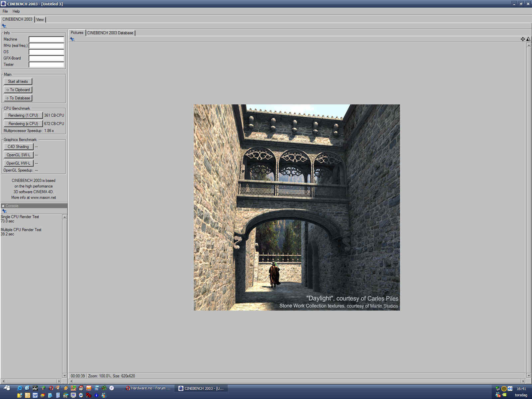The width and height of the screenshot is (532, 399).
Task: Start the OpenGL SW-L test
Action: coord(18,155)
